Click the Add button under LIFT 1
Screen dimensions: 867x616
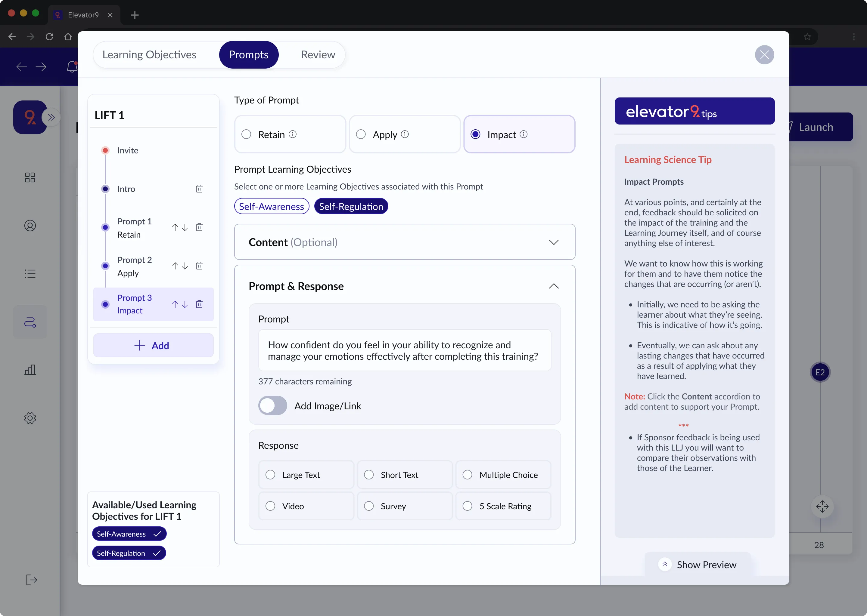(153, 345)
